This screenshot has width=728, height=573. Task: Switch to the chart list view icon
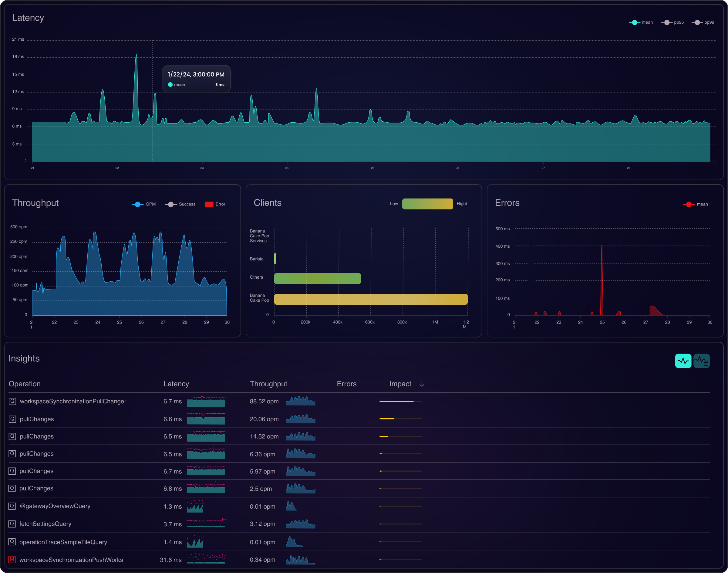[701, 361]
